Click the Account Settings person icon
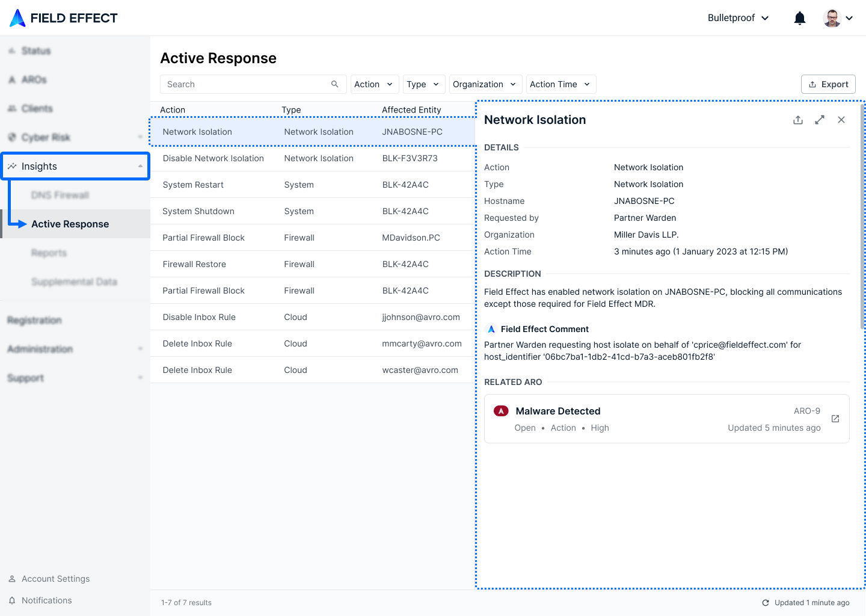 12,579
